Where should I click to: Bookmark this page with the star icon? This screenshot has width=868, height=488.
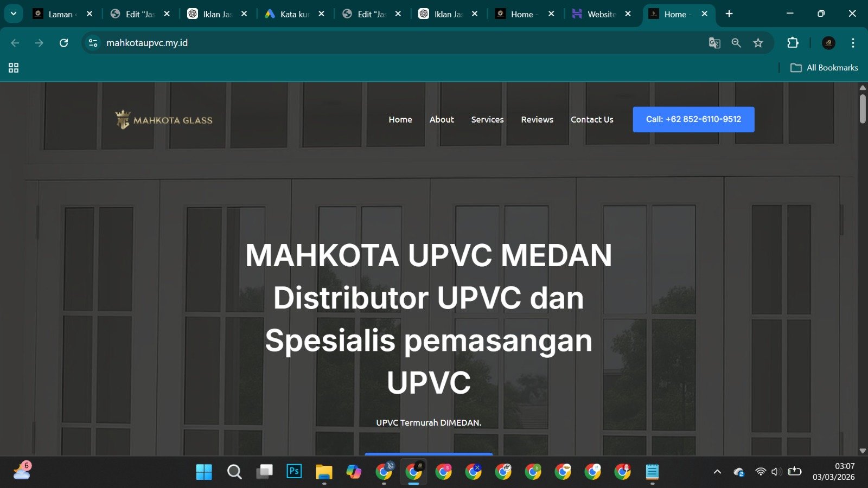pos(758,43)
